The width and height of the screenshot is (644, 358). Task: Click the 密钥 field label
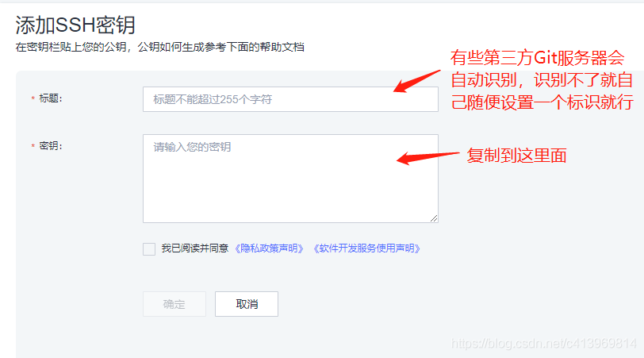pos(51,146)
